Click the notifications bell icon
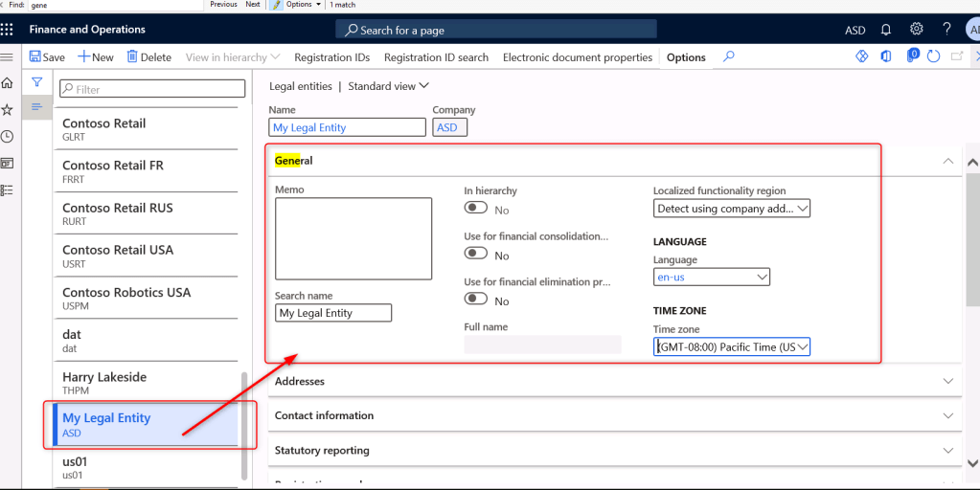Viewport: 980px width, 490px height. (x=886, y=30)
